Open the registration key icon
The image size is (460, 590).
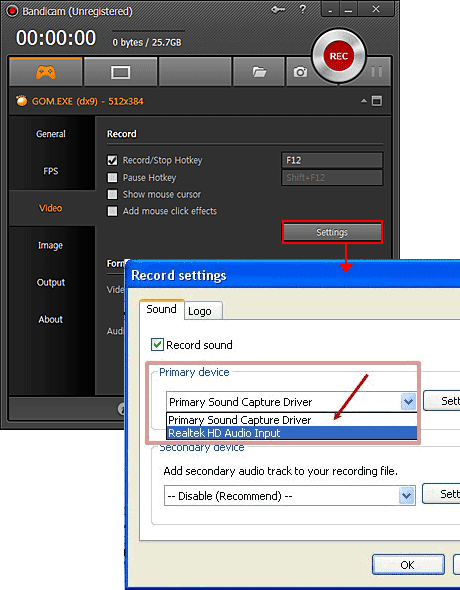pos(278,10)
